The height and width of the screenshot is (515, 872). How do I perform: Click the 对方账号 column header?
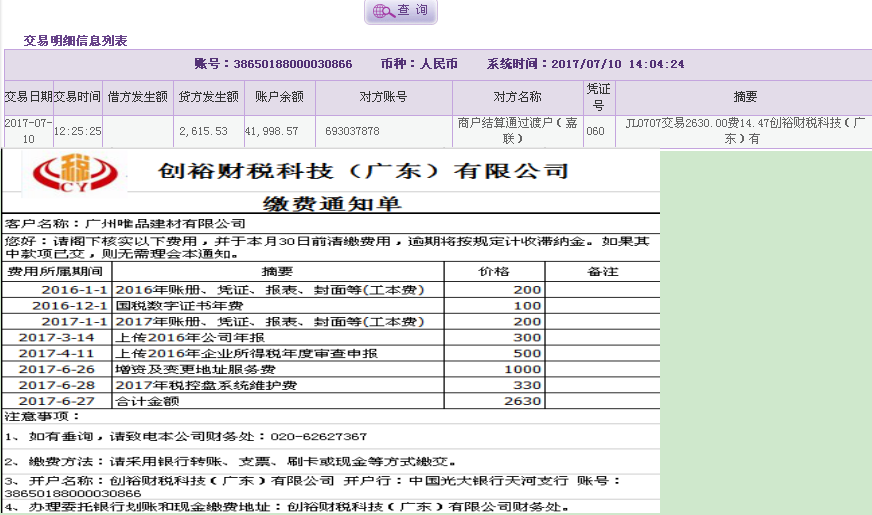[383, 97]
